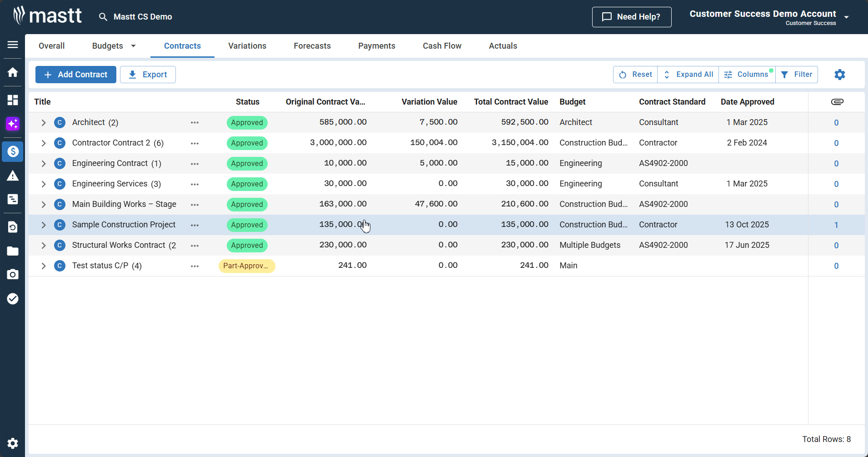Open the purple AI sparkle assistant icon
The width and height of the screenshot is (868, 457).
pos(13,124)
